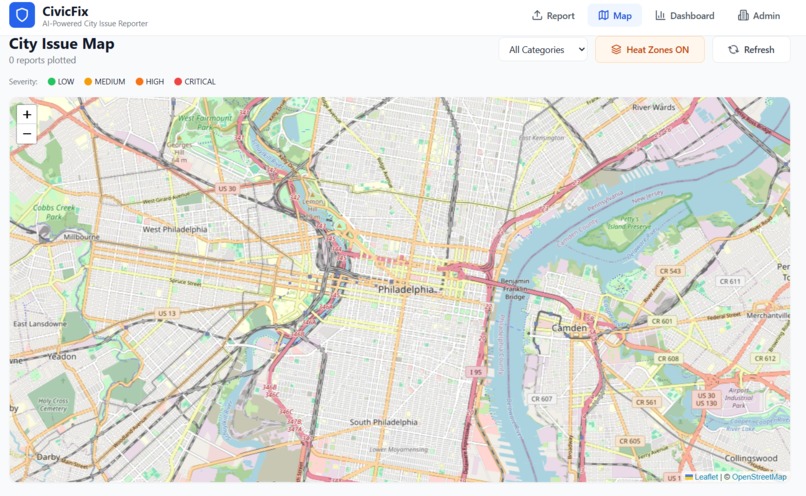The height and width of the screenshot is (496, 806).
Task: Click the Airport Industrial Park label
Action: coord(738,398)
